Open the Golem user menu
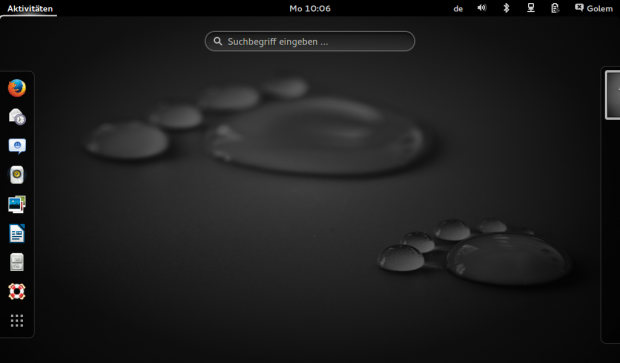 (x=594, y=8)
